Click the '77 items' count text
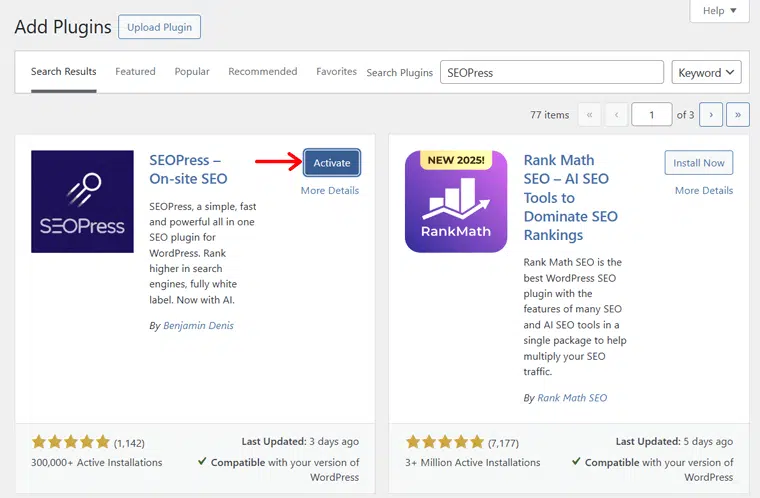Image resolution: width=760 pixels, height=498 pixels. click(x=550, y=115)
